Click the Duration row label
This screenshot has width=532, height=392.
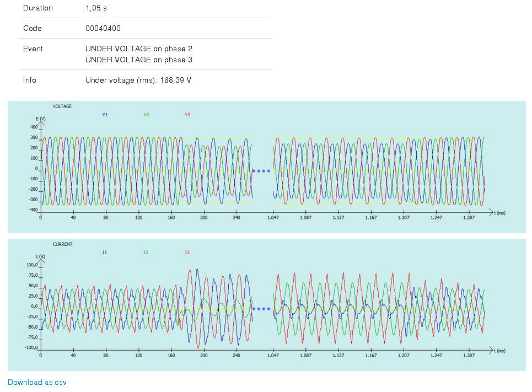37,8
